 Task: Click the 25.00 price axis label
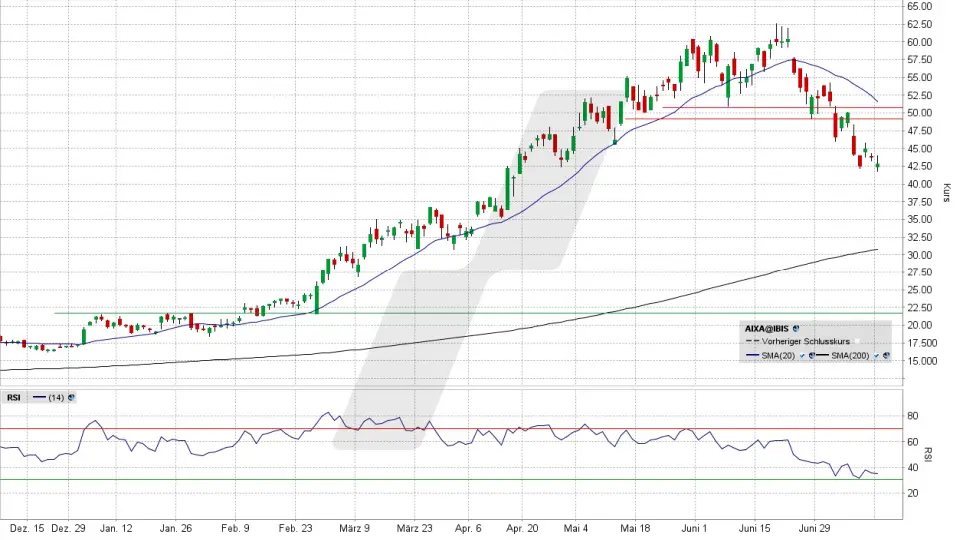point(920,290)
